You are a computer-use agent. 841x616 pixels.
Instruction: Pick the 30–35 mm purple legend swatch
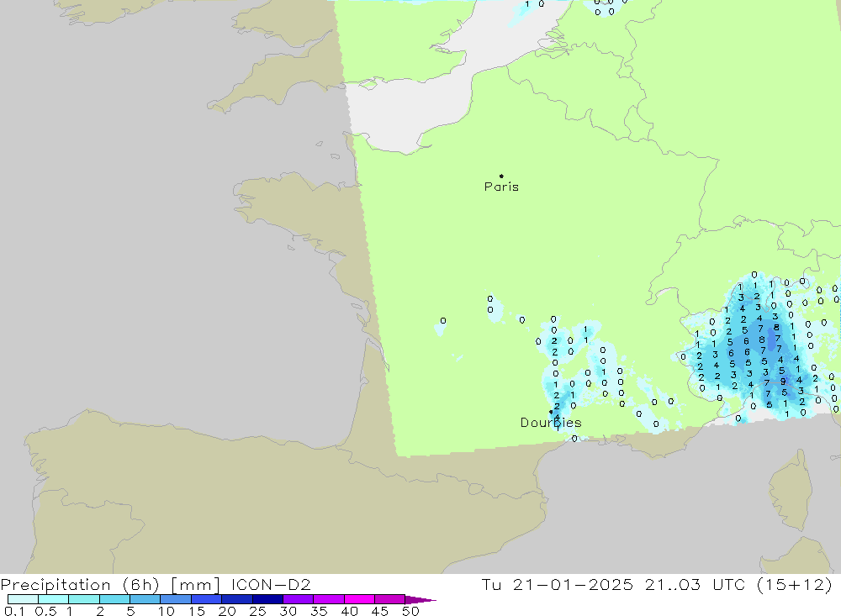coord(298,599)
